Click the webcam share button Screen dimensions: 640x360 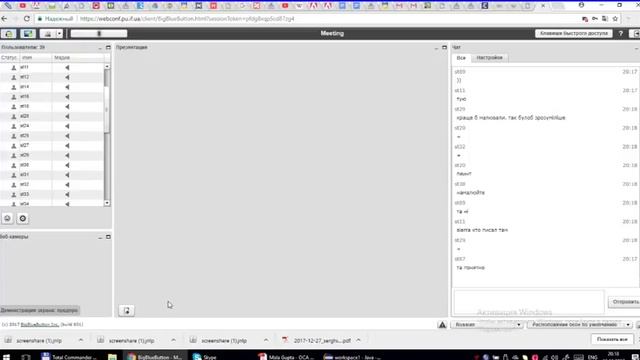click(48, 33)
